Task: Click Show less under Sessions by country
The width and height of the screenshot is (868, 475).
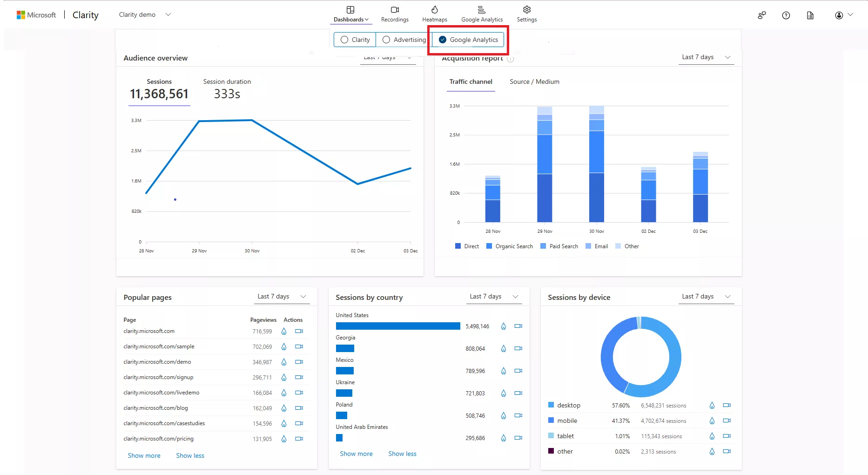Action: pyautogui.click(x=402, y=454)
